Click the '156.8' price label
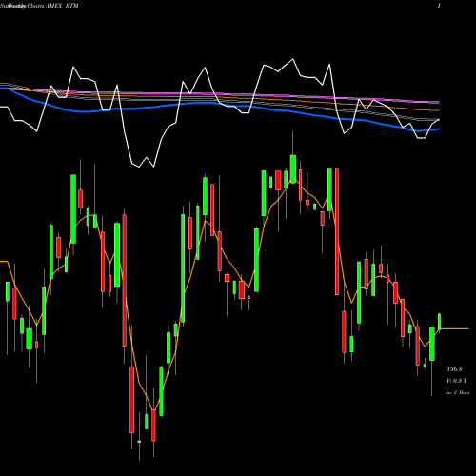 click(x=454, y=369)
